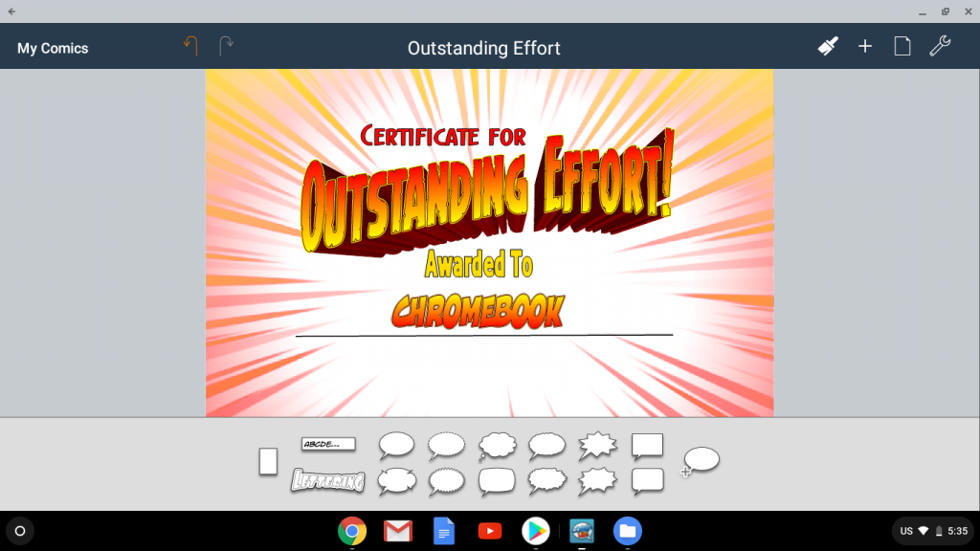Image resolution: width=980 pixels, height=551 pixels.
Task: Open the Chrome OS launcher circle
Action: [x=20, y=531]
